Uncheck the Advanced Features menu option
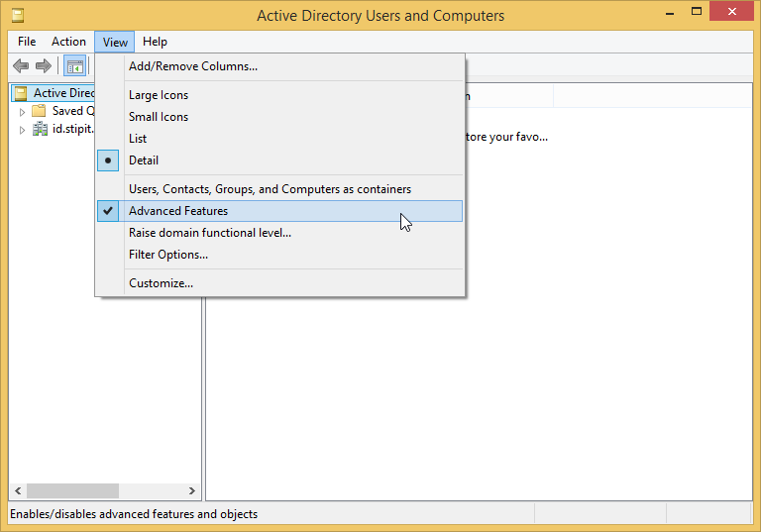 (x=279, y=211)
